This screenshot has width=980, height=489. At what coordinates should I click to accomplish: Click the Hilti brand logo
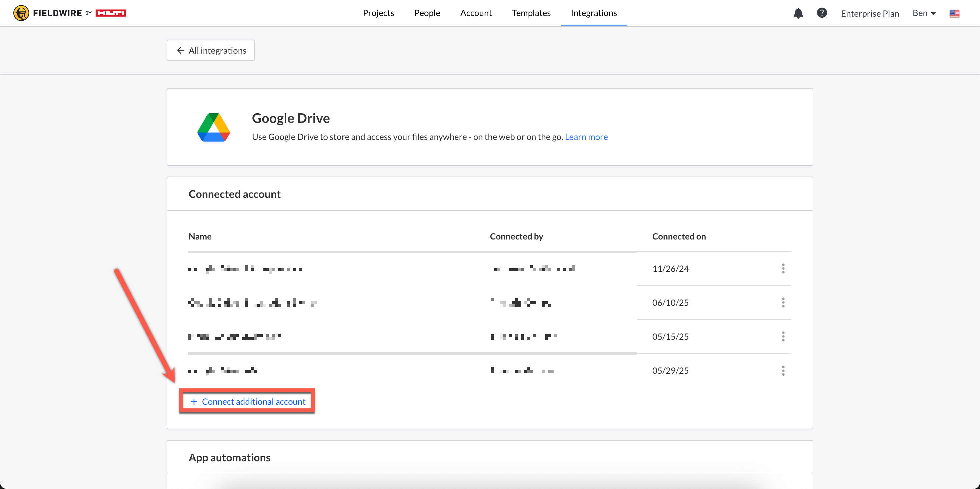(x=110, y=13)
